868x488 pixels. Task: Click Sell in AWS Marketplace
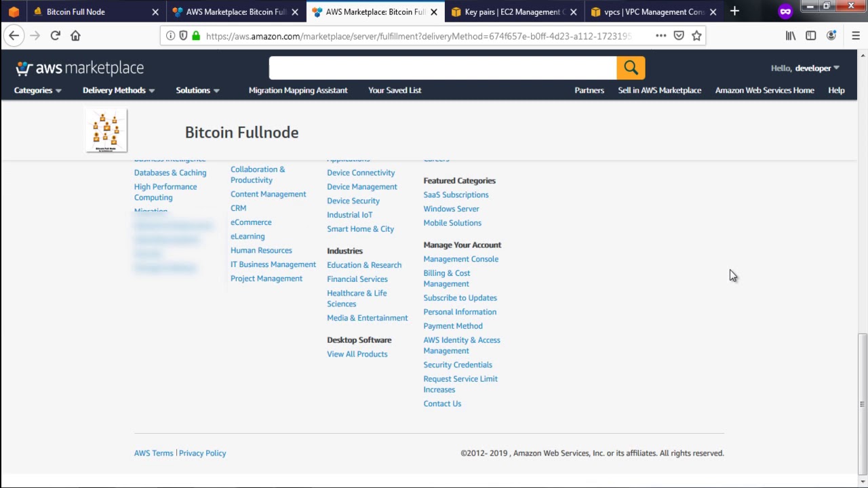(x=660, y=90)
